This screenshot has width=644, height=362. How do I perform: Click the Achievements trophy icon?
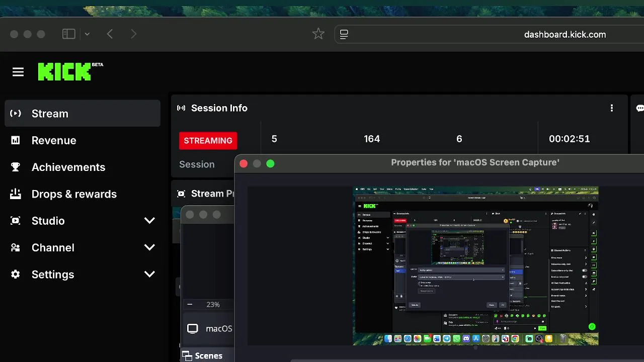16,166
